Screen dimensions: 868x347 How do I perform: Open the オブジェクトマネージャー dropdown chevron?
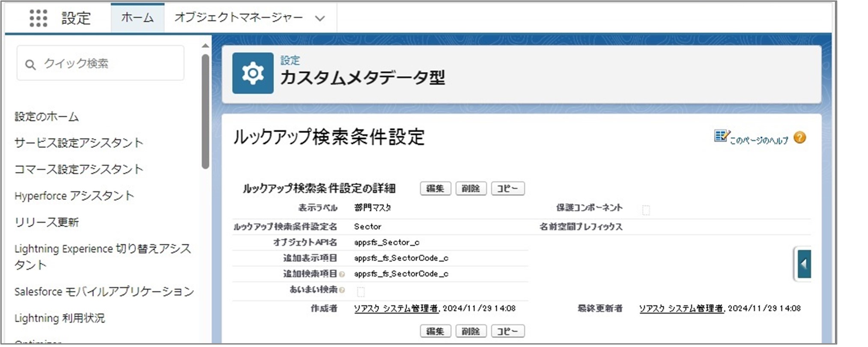319,18
